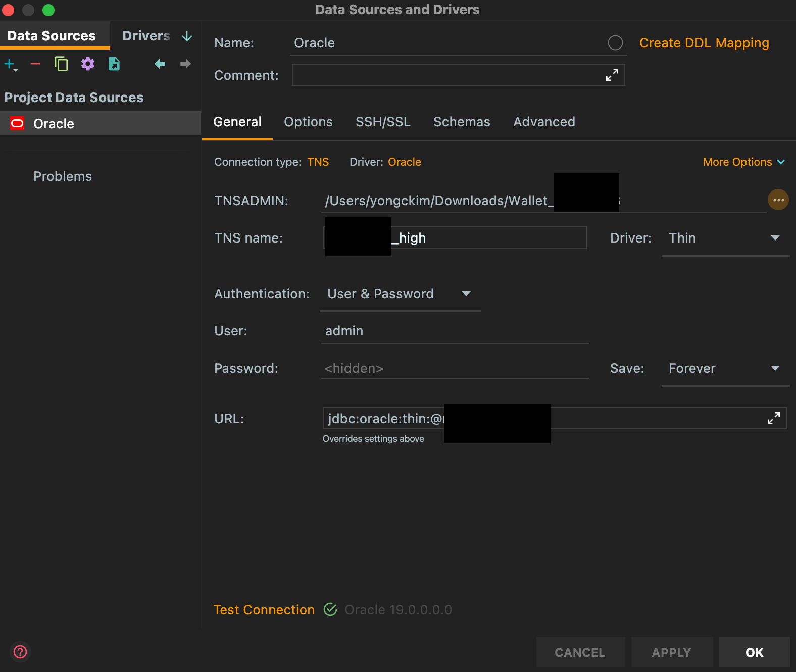Change the TNS connection type
Screen dimensions: 796x672
(x=318, y=162)
